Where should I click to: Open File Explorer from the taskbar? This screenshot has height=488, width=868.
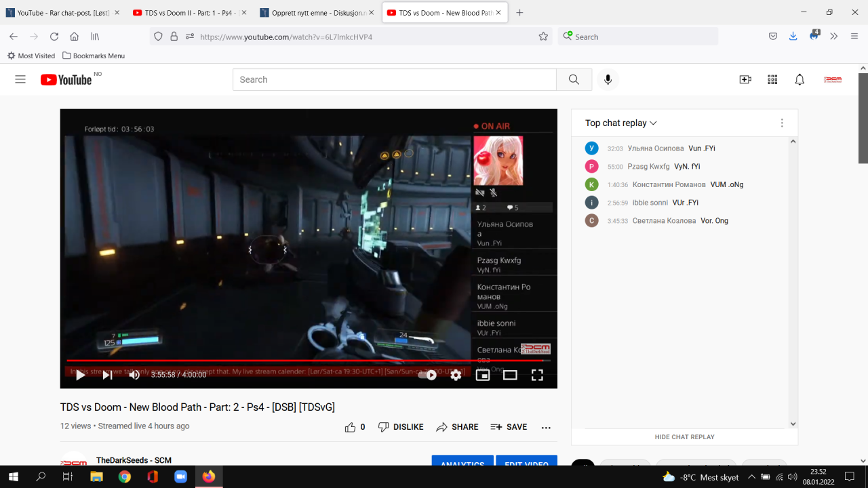[x=96, y=477]
